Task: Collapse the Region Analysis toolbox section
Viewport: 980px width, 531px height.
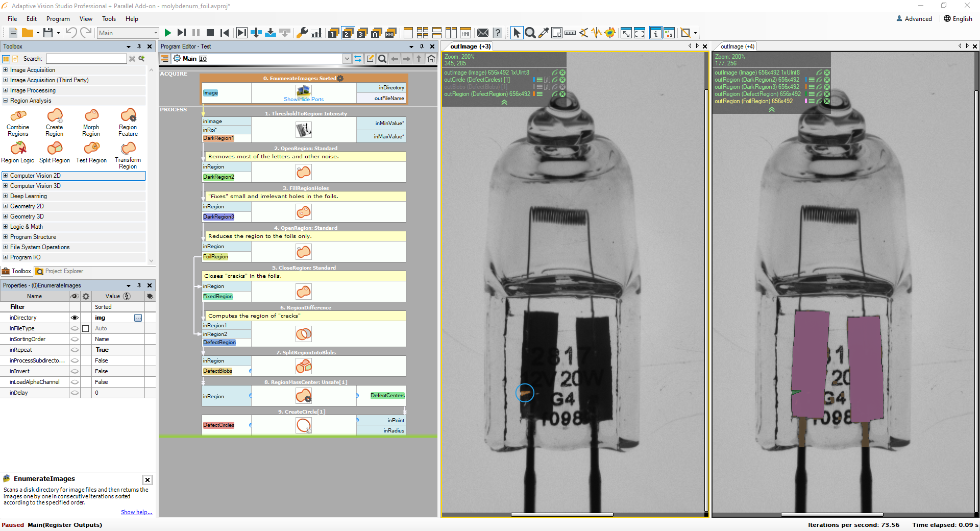Action: (5, 101)
